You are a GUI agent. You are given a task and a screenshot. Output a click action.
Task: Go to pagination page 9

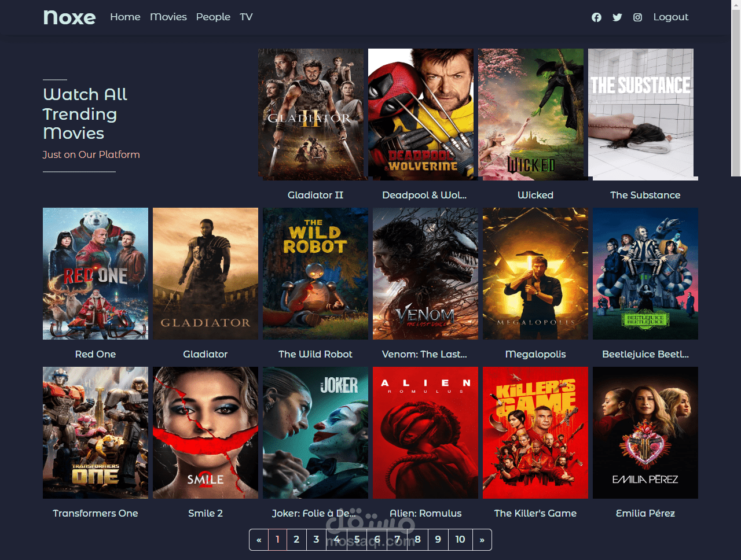438,540
